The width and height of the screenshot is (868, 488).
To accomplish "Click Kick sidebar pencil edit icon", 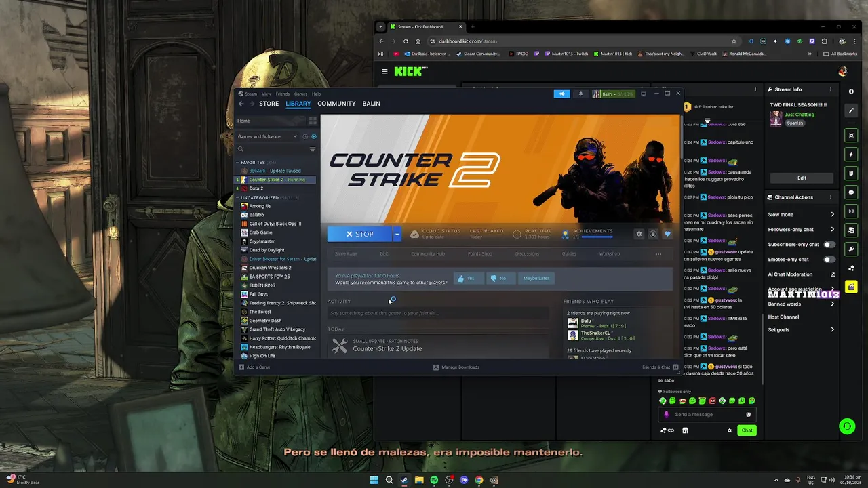I will (852, 110).
